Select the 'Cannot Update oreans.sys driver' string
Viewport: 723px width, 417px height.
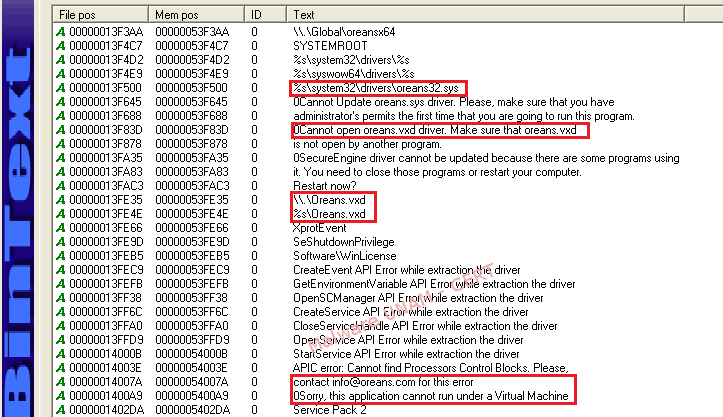tap(454, 102)
